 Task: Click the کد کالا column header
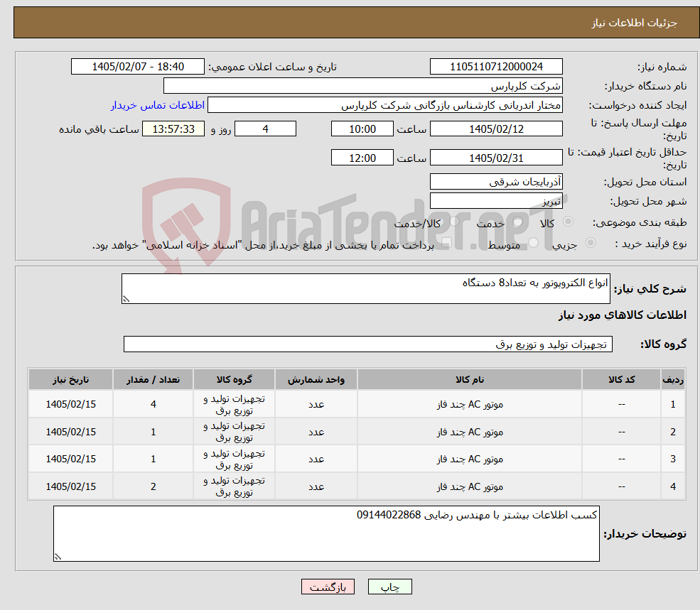point(621,379)
